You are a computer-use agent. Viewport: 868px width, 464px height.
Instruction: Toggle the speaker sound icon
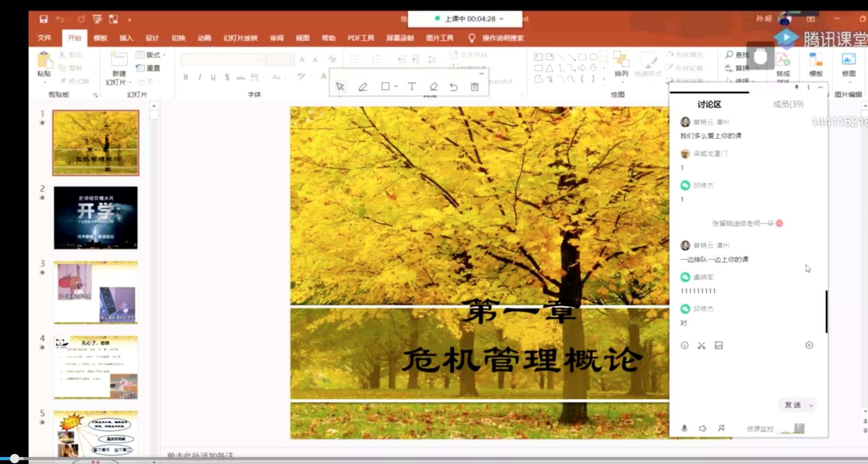coord(703,428)
